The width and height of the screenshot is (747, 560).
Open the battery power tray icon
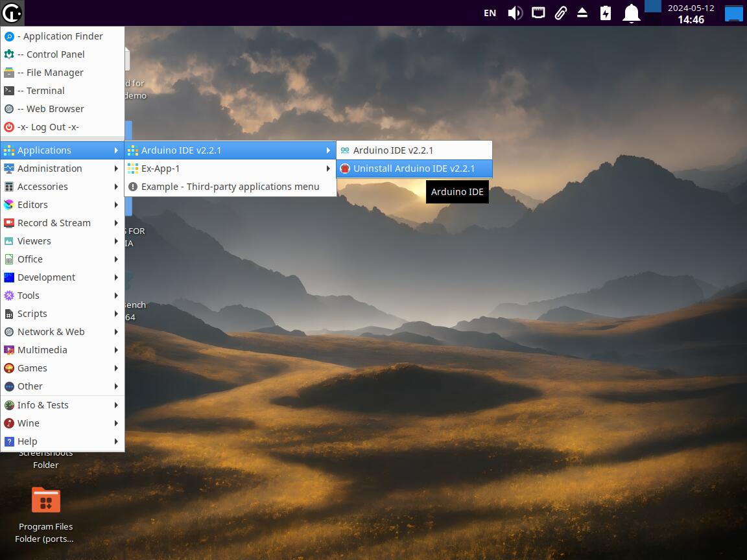pos(606,13)
